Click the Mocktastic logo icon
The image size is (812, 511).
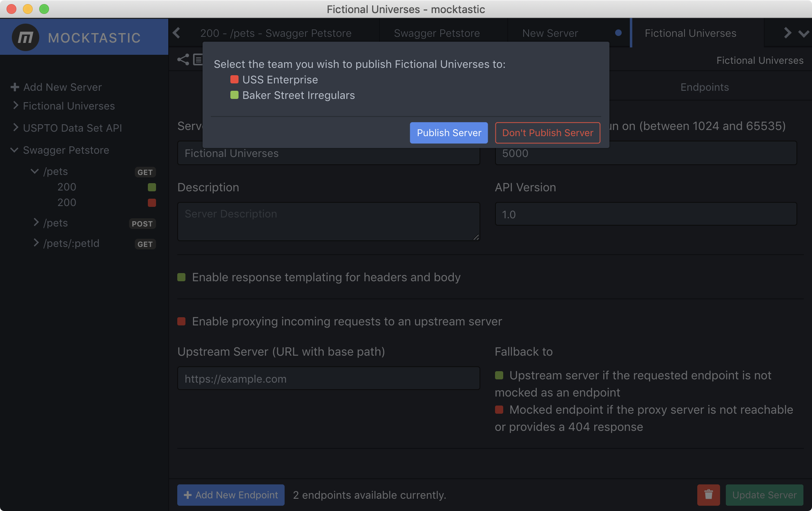click(25, 37)
